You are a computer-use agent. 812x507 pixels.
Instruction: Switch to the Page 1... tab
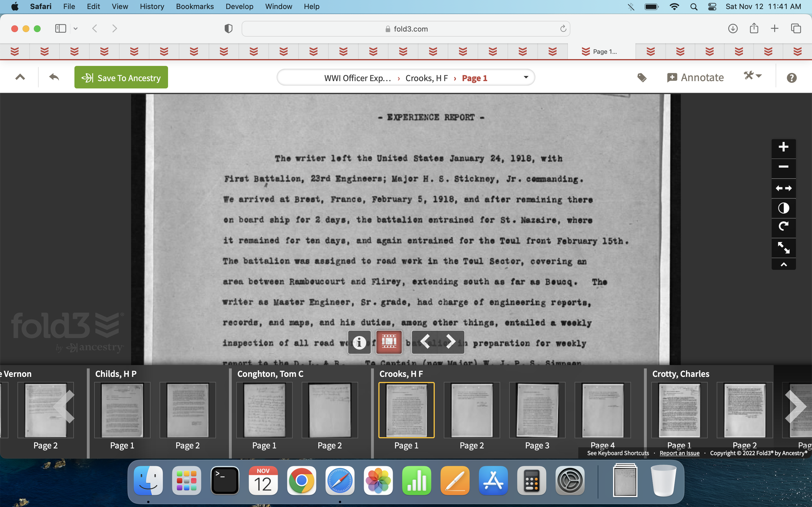point(601,52)
